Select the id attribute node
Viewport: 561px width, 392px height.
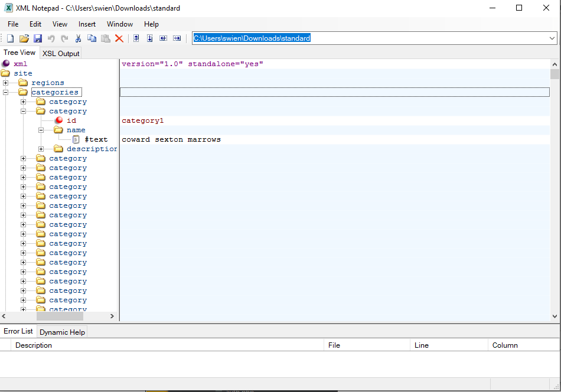coord(71,120)
